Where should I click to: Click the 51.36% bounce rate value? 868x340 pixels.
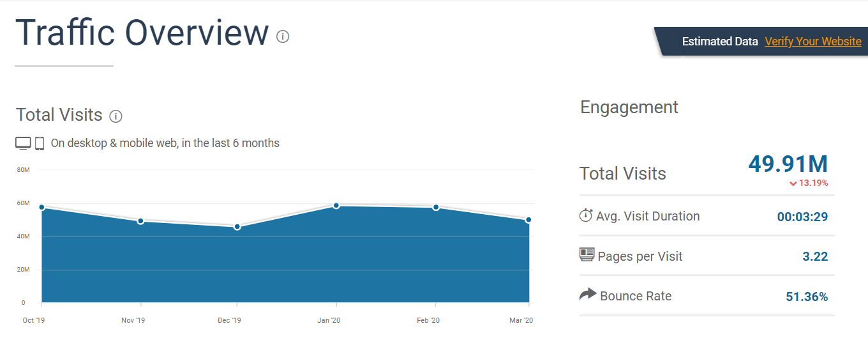[x=807, y=297]
